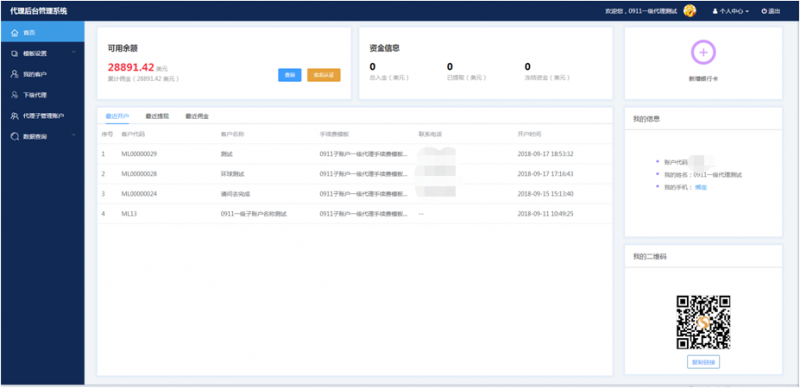Click open time 2018-09-15 15:13:40
The image size is (800, 388).
pyautogui.click(x=545, y=194)
